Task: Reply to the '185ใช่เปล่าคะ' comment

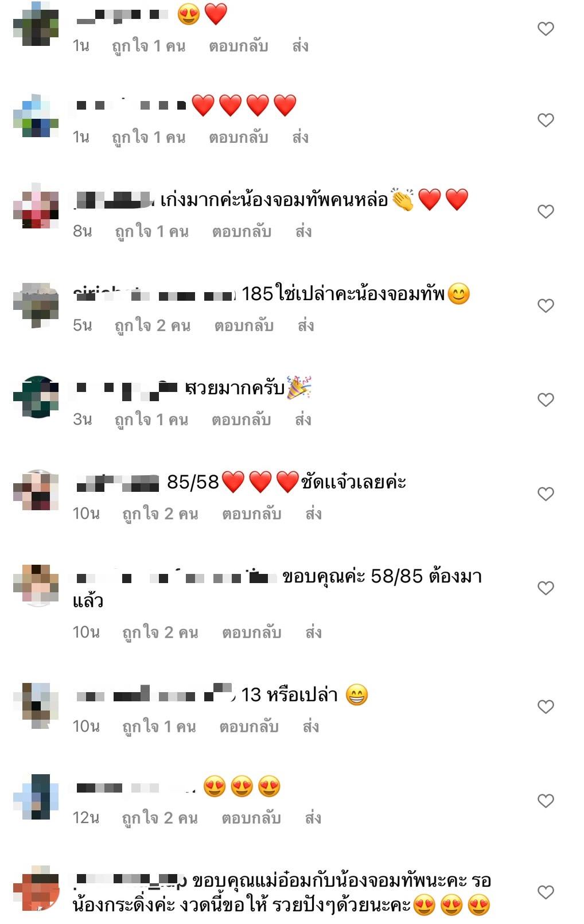Action: click(x=244, y=325)
